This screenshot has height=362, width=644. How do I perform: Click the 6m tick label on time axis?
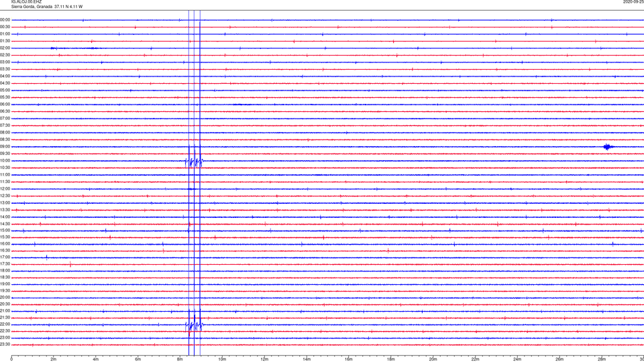coord(138,359)
